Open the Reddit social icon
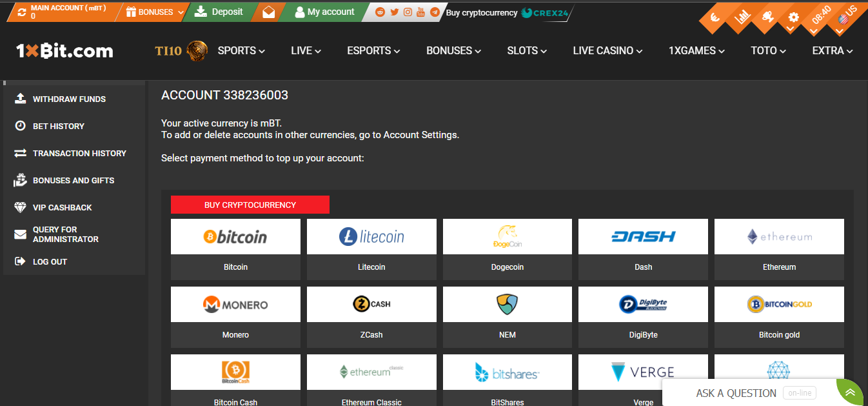868x406 pixels. 380,12
